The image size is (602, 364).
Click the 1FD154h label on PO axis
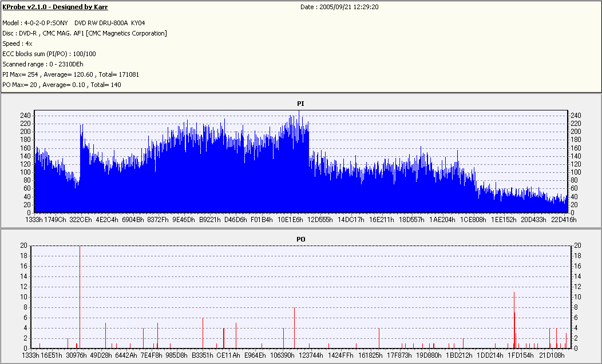(521, 355)
